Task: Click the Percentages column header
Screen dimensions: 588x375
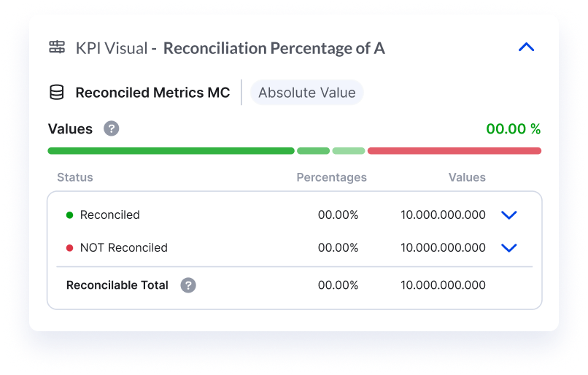Action: pyautogui.click(x=331, y=177)
